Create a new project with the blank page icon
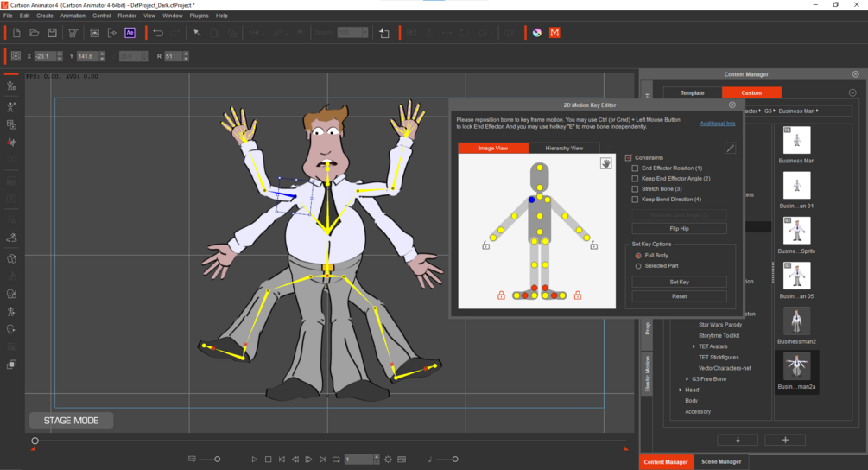 (x=16, y=33)
